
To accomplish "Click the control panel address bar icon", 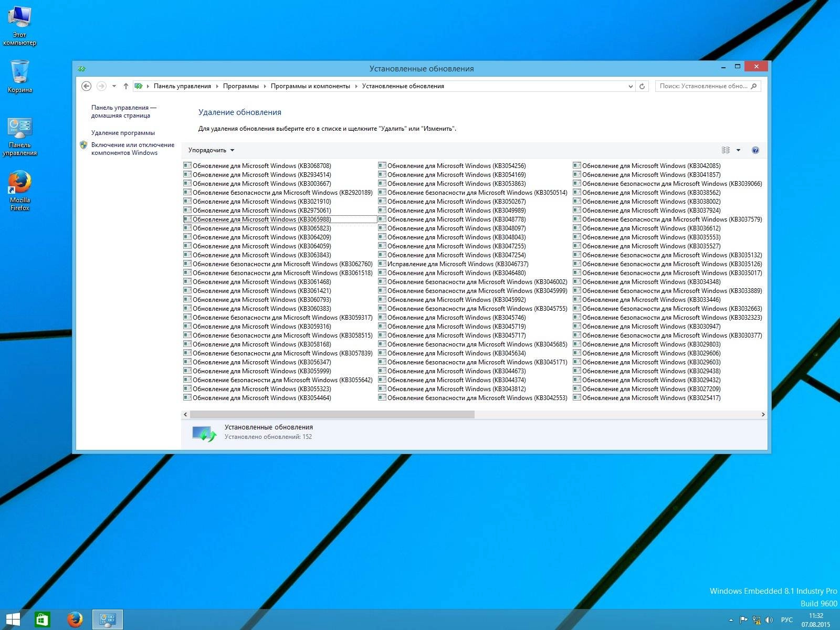I will [139, 86].
